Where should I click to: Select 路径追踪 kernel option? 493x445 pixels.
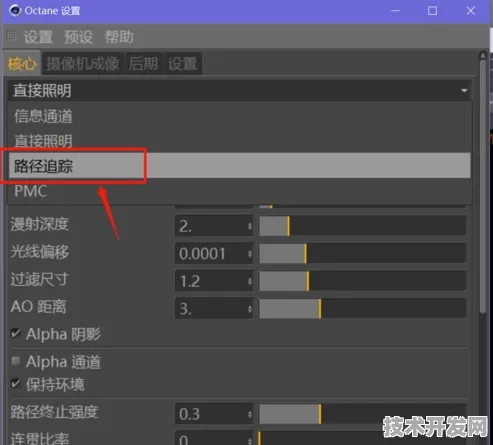tap(239, 165)
